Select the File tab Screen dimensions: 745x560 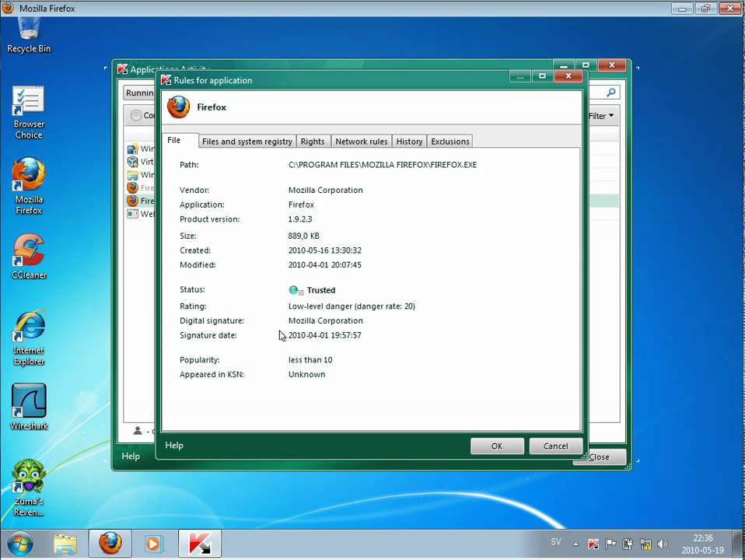point(180,140)
